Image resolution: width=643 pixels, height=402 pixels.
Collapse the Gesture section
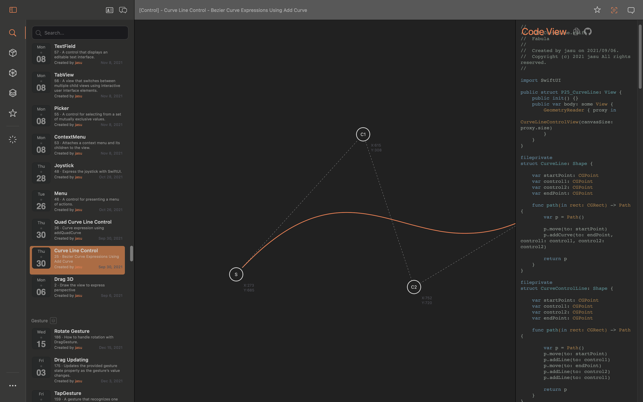[x=54, y=321]
